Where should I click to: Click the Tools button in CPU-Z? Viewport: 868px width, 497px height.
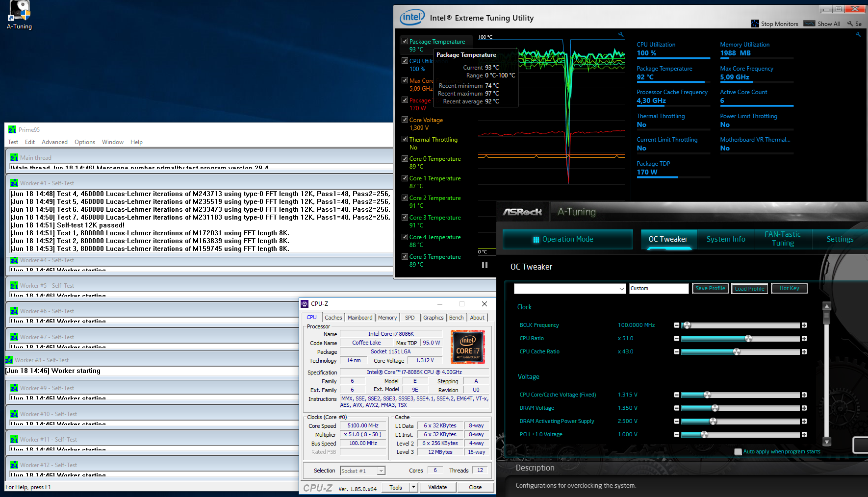pos(396,487)
